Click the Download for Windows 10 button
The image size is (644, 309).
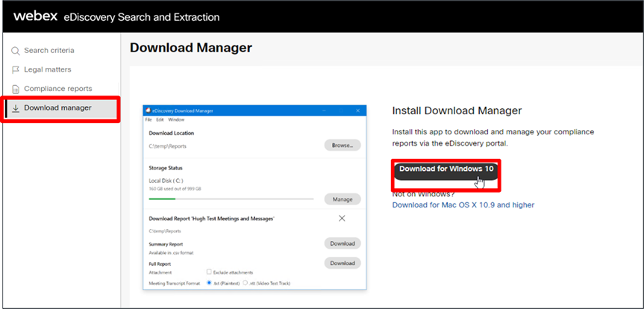446,169
